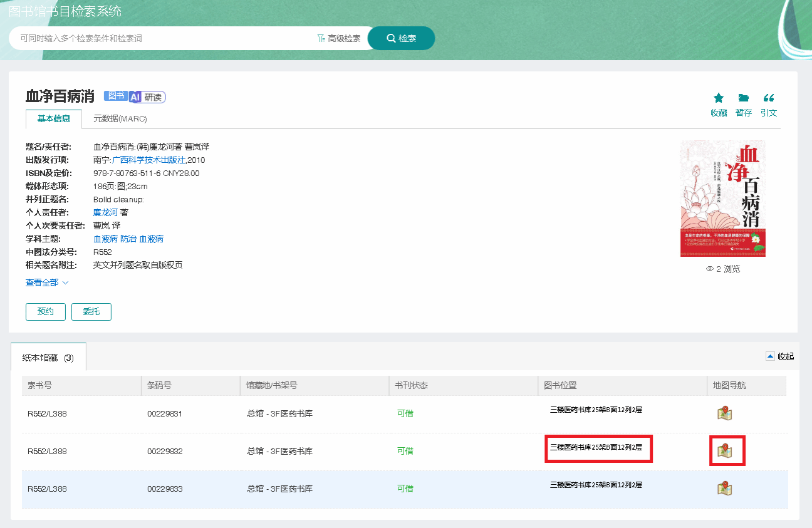
Task: Click the 委托 button
Action: (91, 311)
